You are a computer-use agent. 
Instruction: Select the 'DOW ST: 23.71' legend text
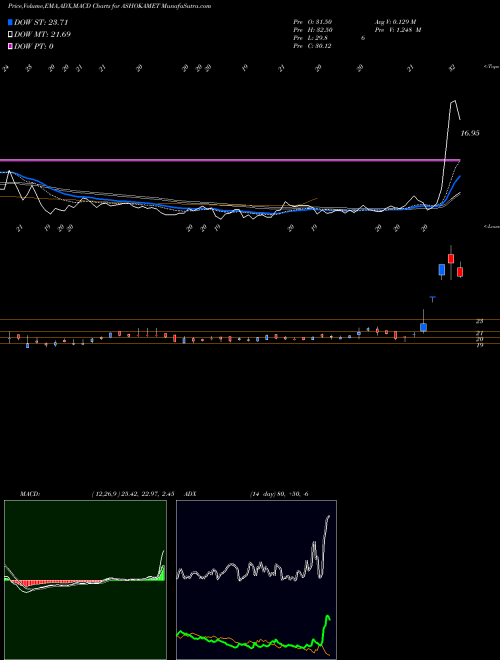click(x=41, y=22)
